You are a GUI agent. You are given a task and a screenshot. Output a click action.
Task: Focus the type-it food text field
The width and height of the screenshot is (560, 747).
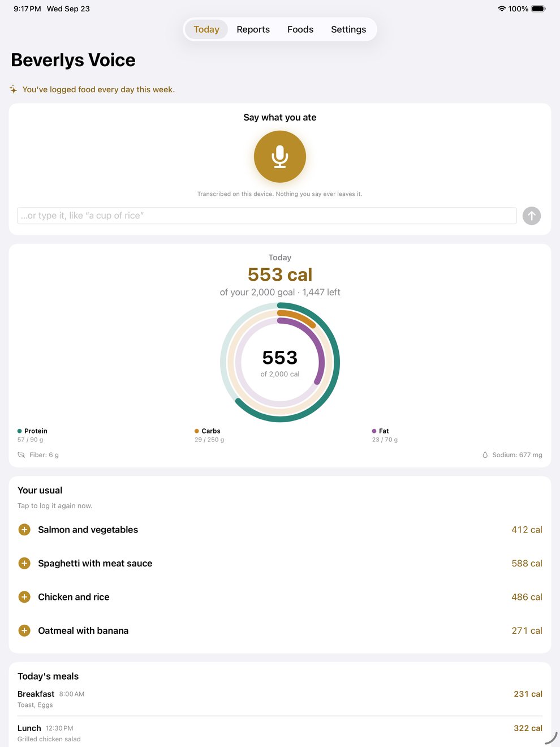(x=267, y=216)
